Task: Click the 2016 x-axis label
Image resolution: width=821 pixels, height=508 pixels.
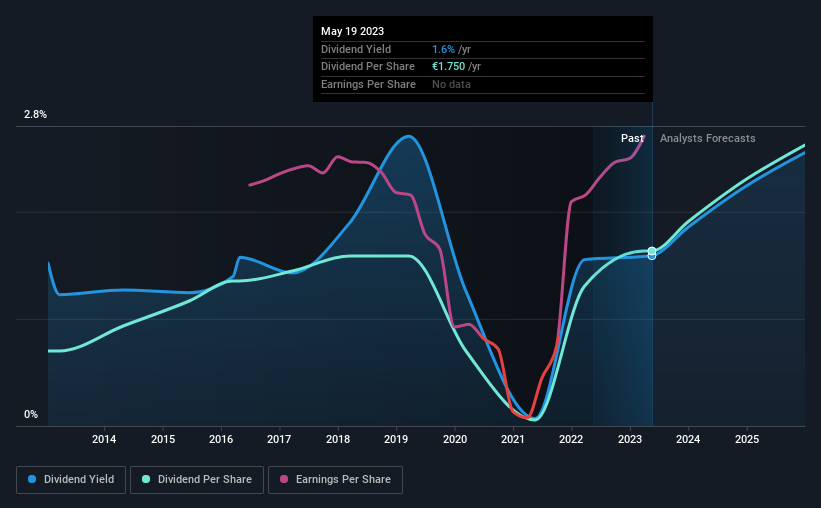Action: point(221,439)
